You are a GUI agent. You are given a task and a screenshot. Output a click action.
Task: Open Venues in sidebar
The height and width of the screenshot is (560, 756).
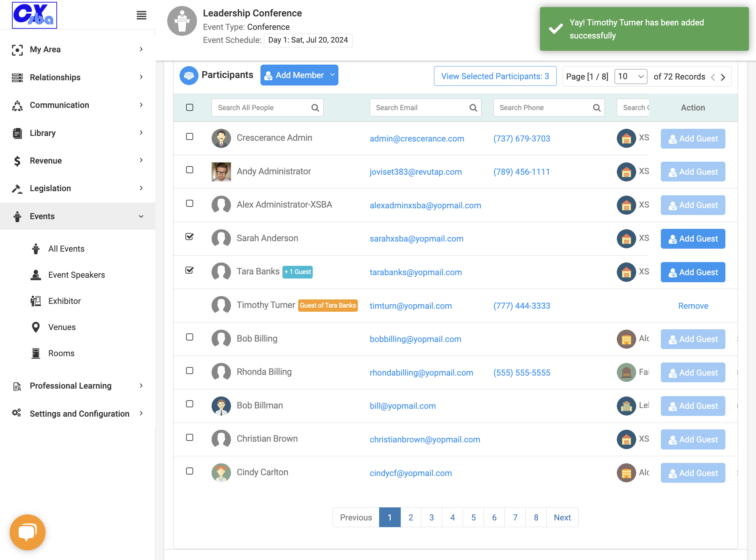[x=62, y=327]
